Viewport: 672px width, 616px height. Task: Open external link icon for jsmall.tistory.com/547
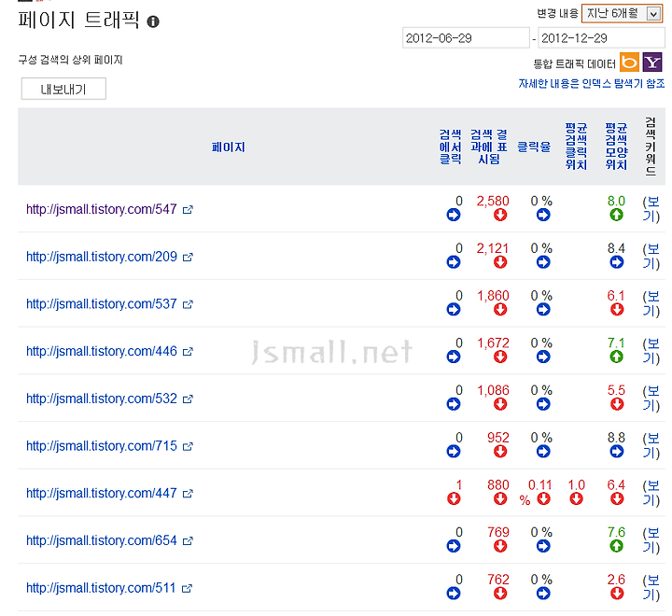(x=188, y=210)
